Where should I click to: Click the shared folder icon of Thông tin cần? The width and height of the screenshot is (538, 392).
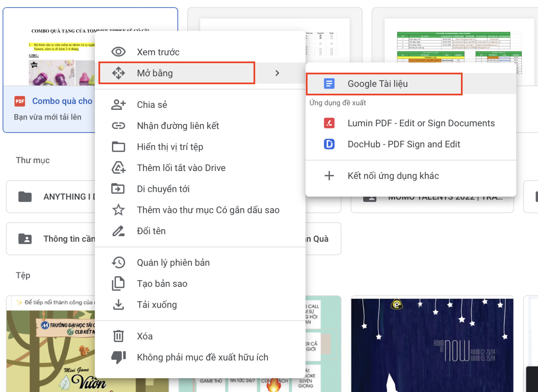[25, 239]
